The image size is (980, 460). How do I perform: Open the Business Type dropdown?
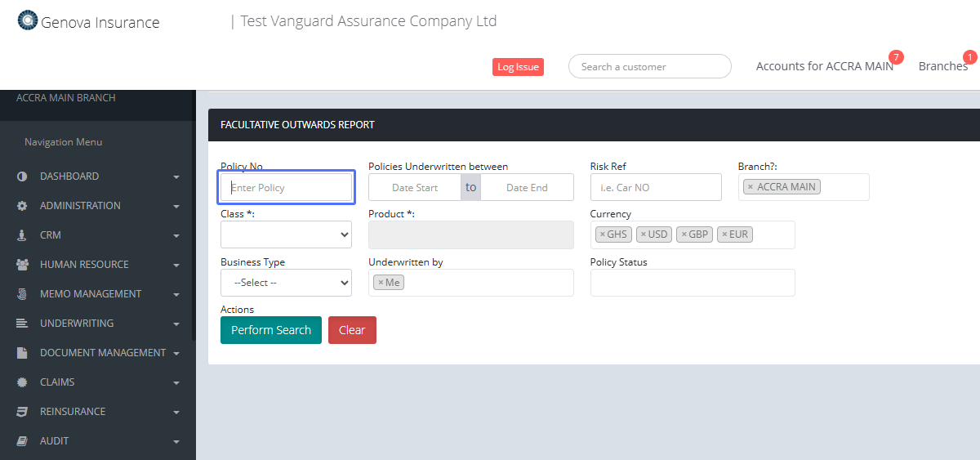point(286,283)
